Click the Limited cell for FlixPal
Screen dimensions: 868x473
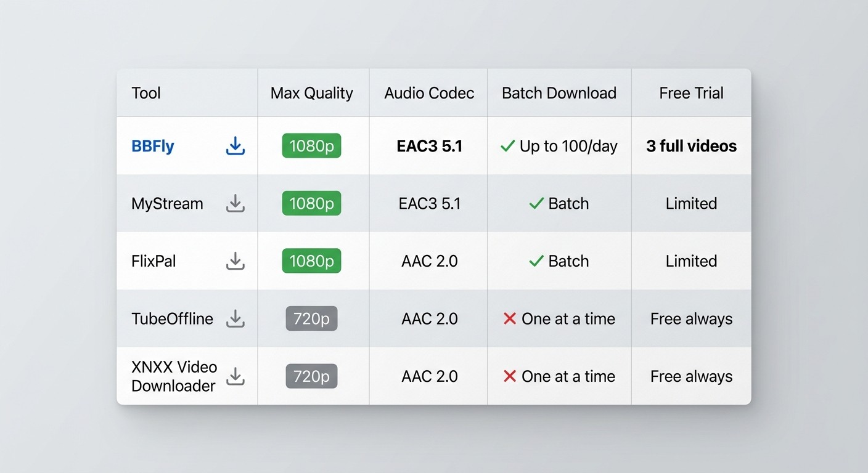pyautogui.click(x=692, y=261)
